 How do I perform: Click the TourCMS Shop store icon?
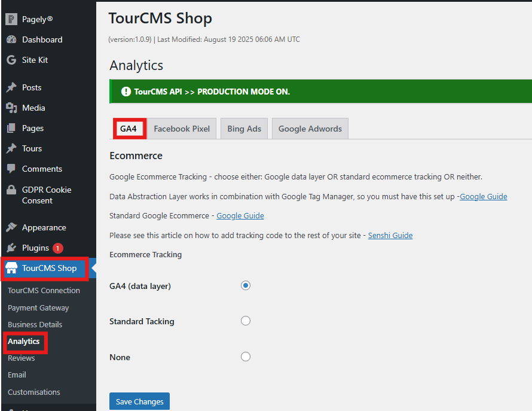(x=11, y=267)
